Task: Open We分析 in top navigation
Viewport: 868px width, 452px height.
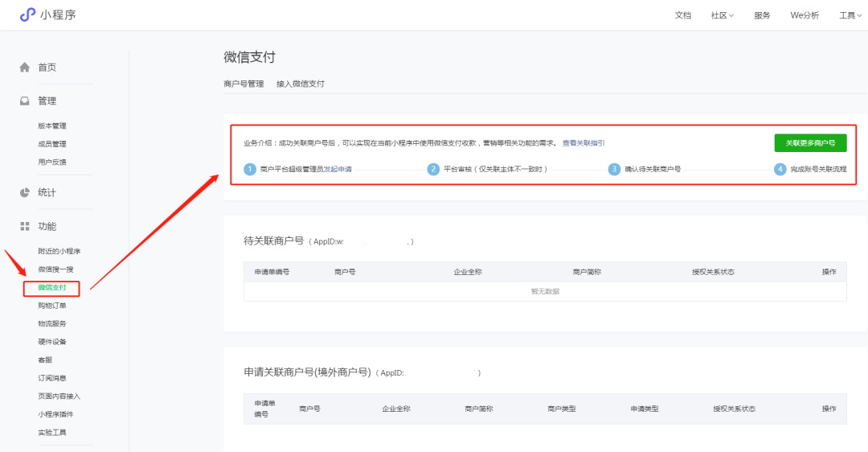Action: tap(805, 15)
